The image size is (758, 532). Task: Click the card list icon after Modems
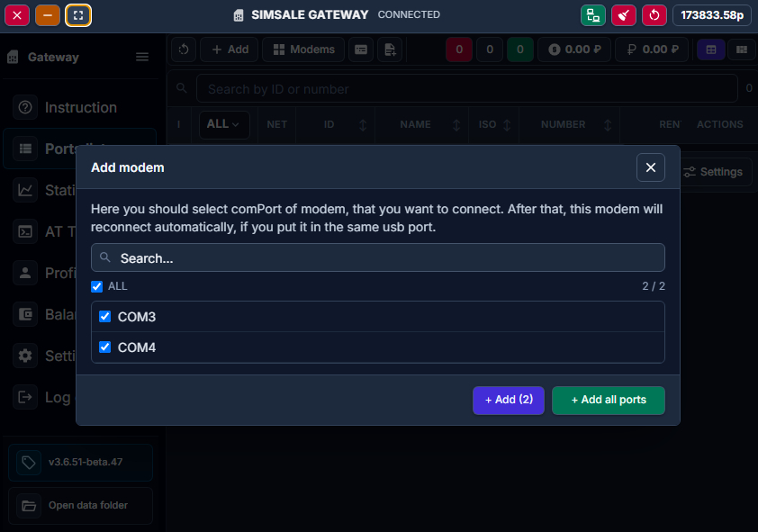361,50
